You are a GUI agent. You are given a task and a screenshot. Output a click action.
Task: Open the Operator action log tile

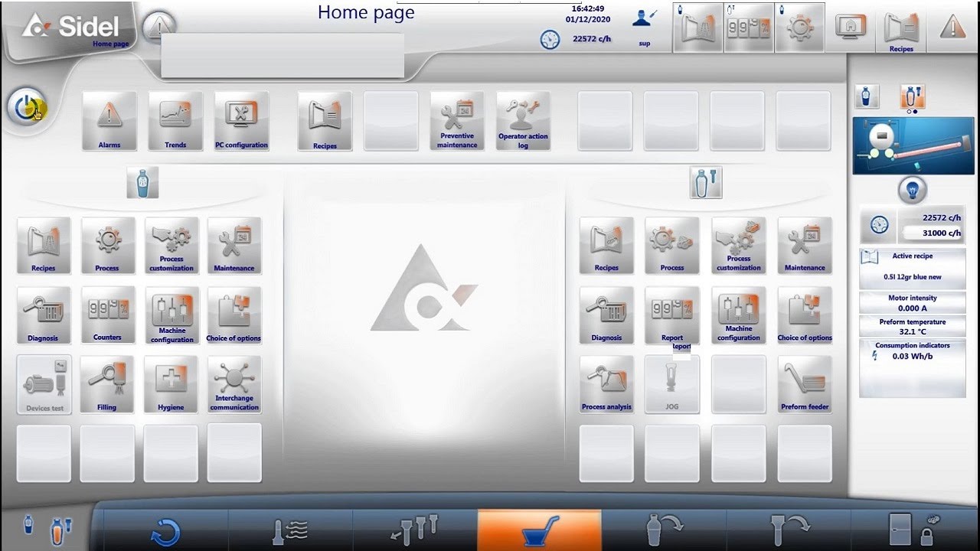coord(523,121)
